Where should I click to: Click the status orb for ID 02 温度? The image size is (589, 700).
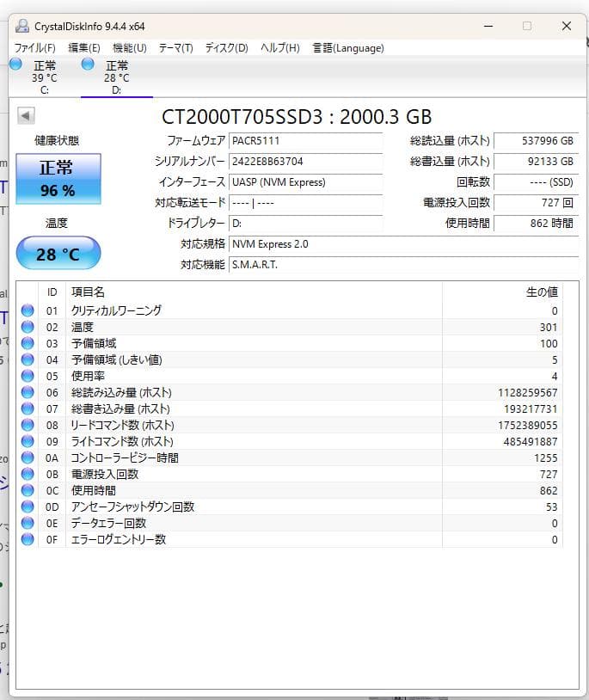[x=28, y=327]
